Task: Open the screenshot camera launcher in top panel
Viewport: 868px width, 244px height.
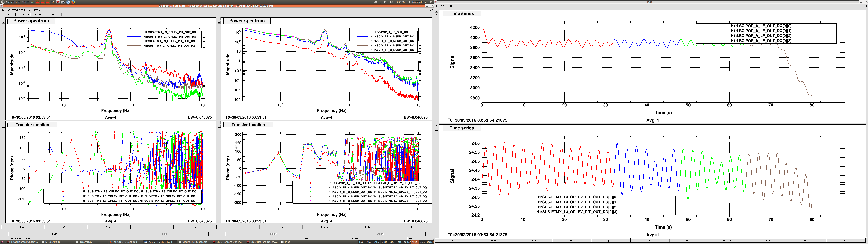Action: tap(63, 2)
